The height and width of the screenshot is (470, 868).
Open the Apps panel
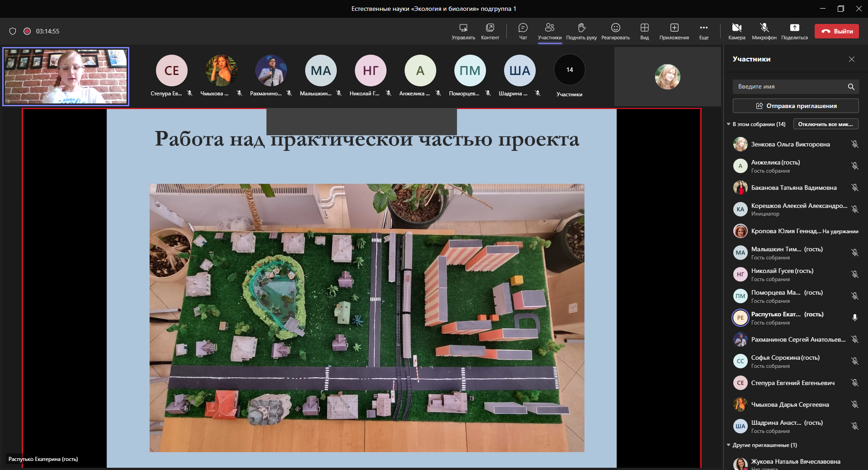click(x=674, y=31)
